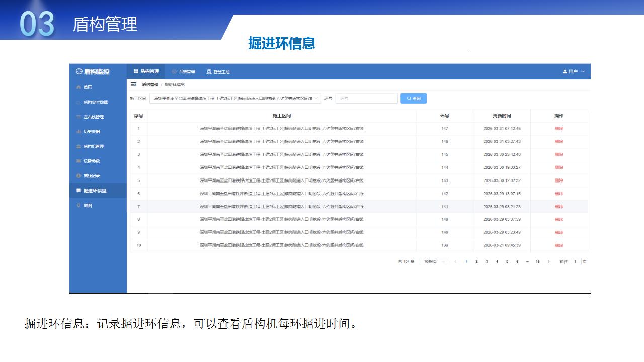Toggle the sidebar collapse hamburger icon
The image size is (644, 362).
coord(134,85)
